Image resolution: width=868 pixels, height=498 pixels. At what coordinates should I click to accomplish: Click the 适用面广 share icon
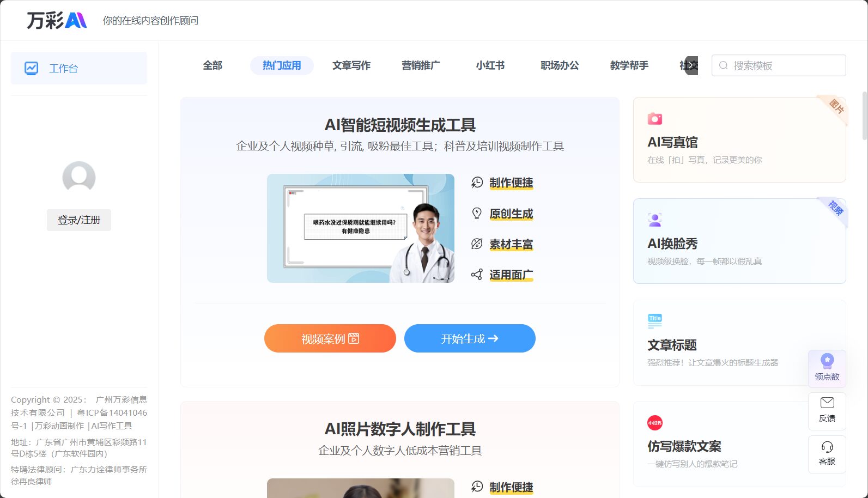pyautogui.click(x=477, y=275)
